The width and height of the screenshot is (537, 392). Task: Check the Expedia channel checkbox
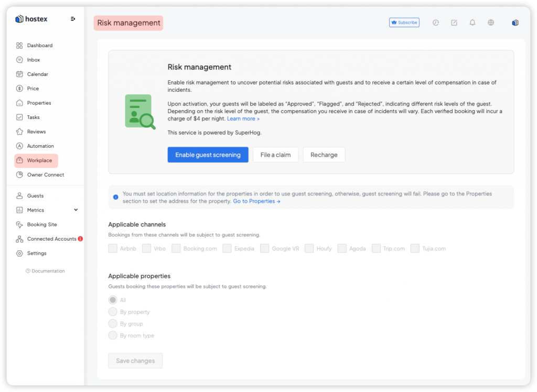(227, 248)
